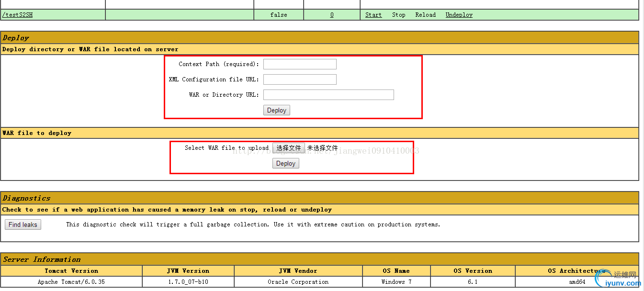Image resolution: width=644 pixels, height=291 pixels.
Task: Click the 'JVM Version' column header
Action: [x=188, y=271]
